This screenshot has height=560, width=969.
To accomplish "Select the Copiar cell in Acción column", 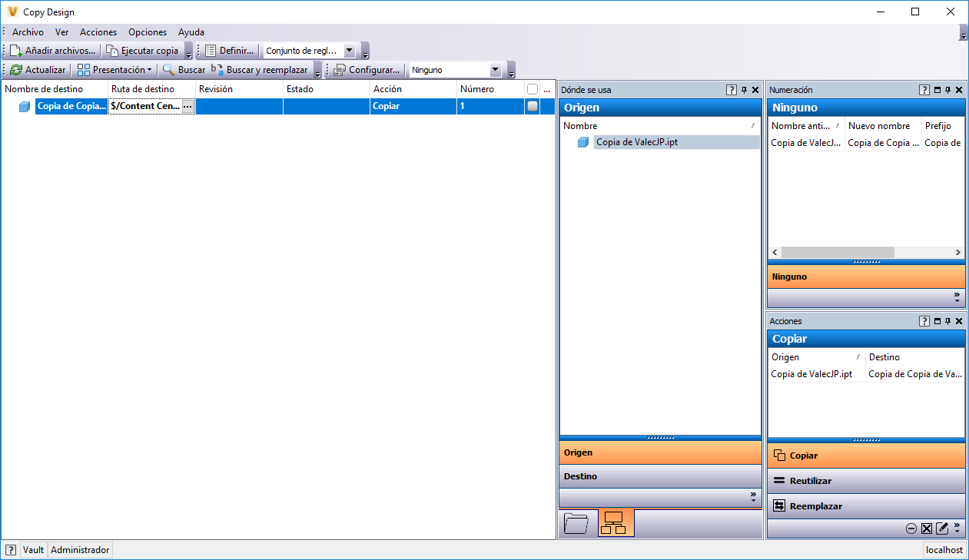I will pos(413,107).
